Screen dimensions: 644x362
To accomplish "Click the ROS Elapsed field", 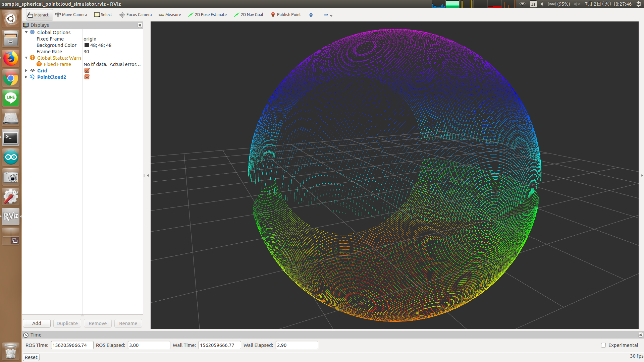I will (x=149, y=345).
